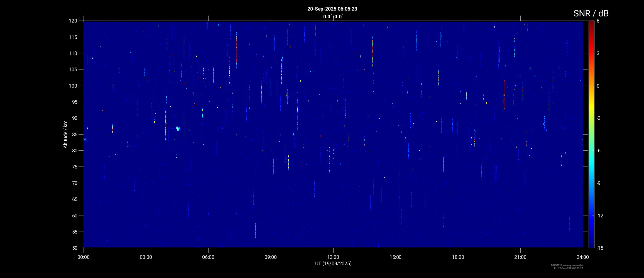Screen dimensions: 644x278
Task: Click the 24:00 time axis tick label
Action: 583,257
